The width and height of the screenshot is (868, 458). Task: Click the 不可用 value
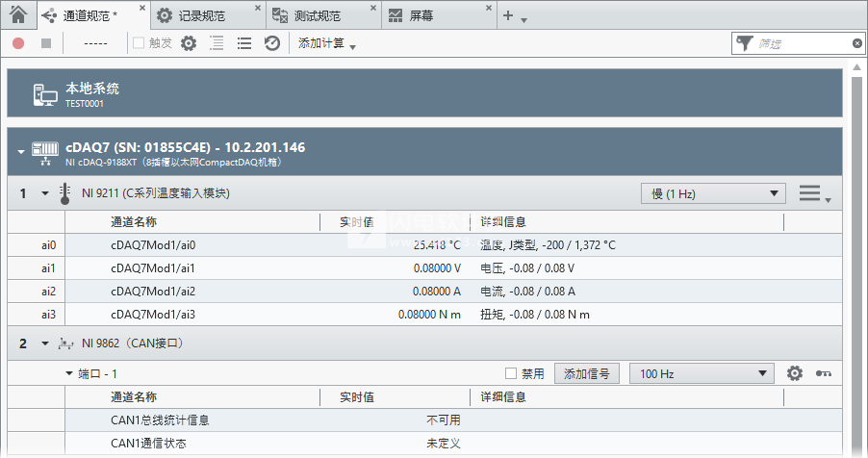tap(444, 420)
